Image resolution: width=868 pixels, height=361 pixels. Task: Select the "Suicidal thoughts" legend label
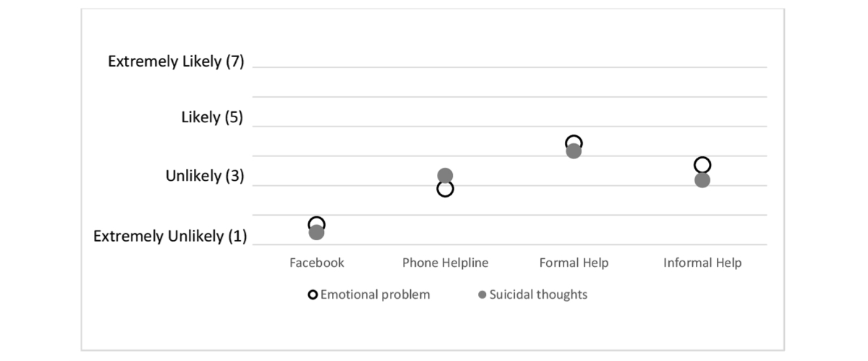538,294
